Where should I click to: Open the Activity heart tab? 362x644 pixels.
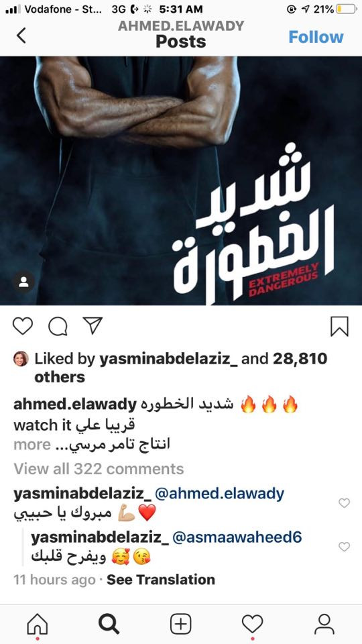pos(252,625)
